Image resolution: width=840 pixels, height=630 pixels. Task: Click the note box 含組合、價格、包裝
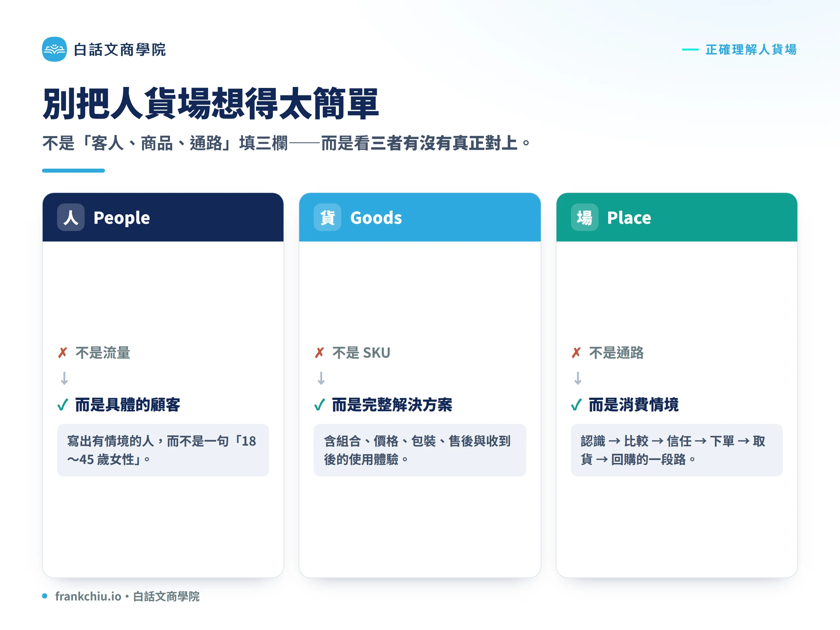[x=420, y=450]
